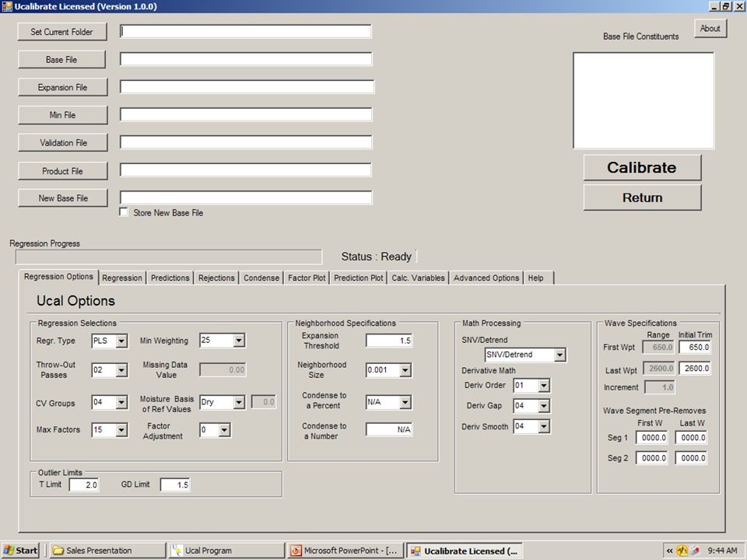Click the Set Current Folder path field
This screenshot has width=747, height=560.
click(x=245, y=31)
